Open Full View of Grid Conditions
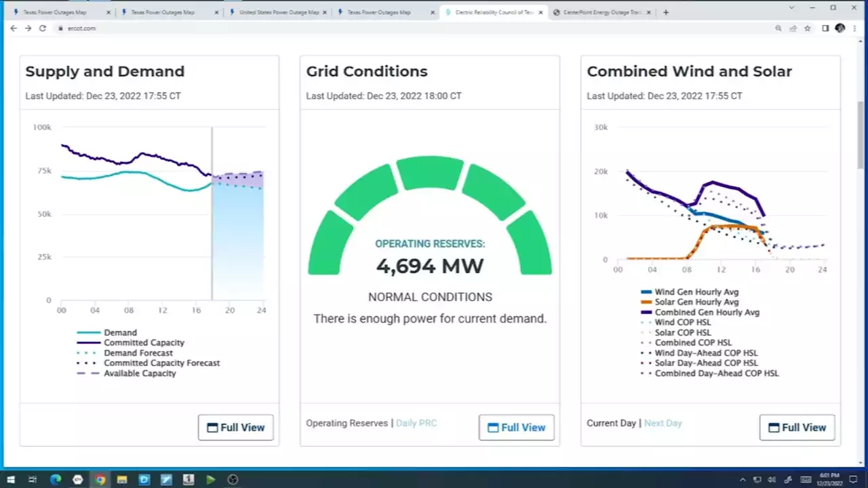The image size is (868, 488). click(x=517, y=428)
